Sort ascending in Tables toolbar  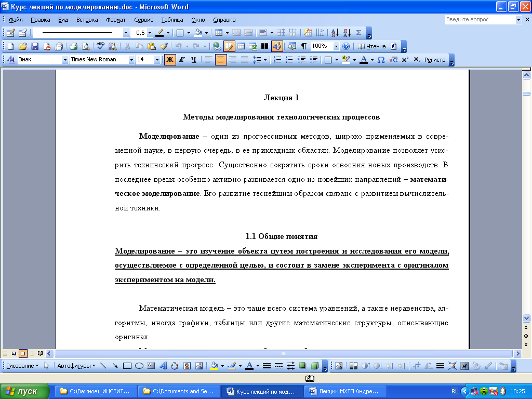pyautogui.click(x=335, y=33)
